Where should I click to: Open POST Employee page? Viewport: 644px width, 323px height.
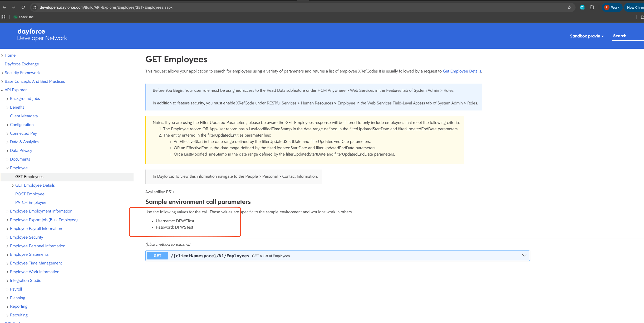[x=30, y=194]
